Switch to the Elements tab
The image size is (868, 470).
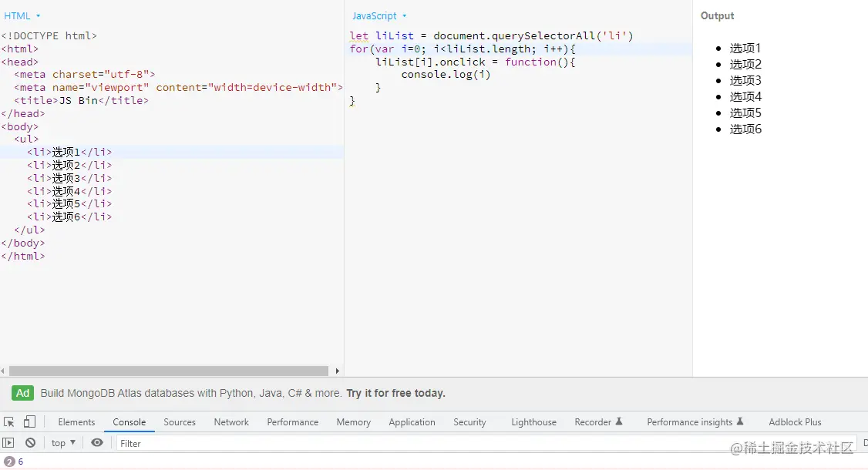point(76,421)
